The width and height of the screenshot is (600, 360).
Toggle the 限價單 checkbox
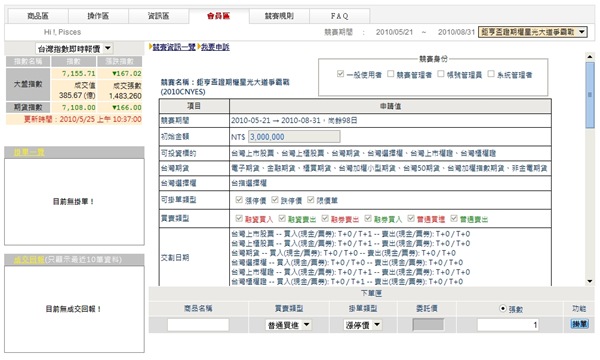[311, 200]
